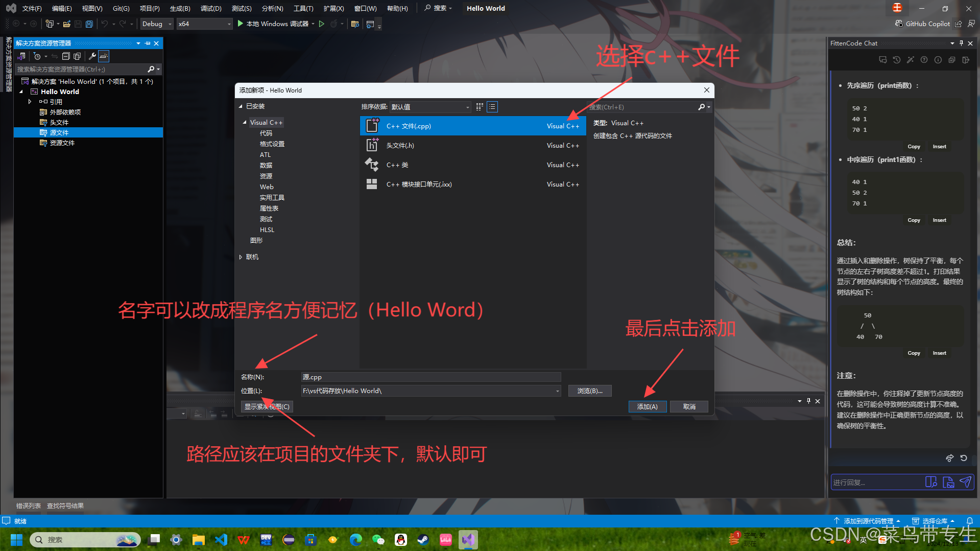This screenshot has width=980, height=551.
Task: Pin the FittenCode Chat panel
Action: (x=961, y=43)
